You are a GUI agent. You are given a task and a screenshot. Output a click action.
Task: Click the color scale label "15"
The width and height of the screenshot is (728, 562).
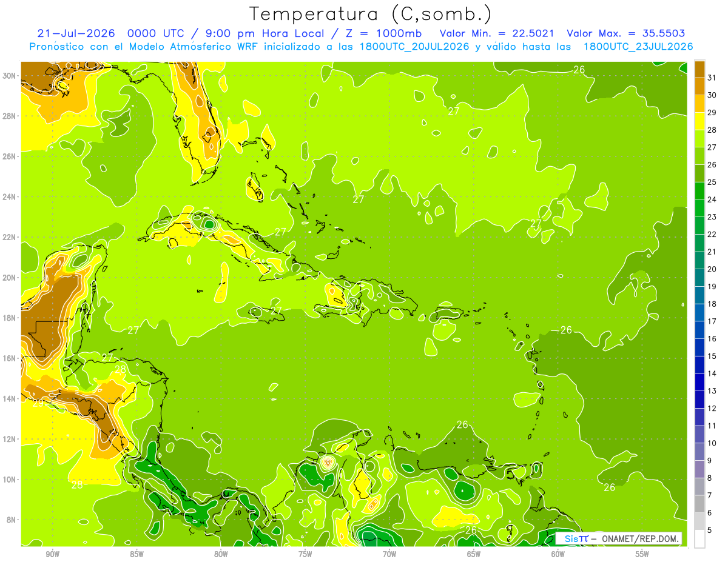coord(712,356)
